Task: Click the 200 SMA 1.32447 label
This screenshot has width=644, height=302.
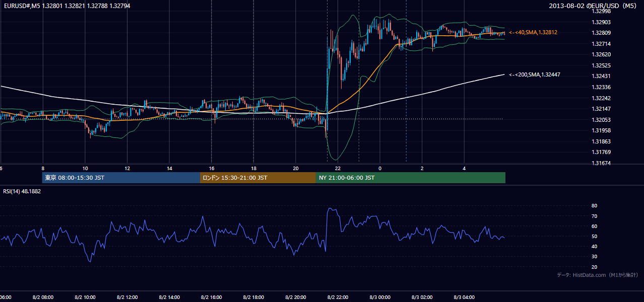Action: [x=535, y=74]
